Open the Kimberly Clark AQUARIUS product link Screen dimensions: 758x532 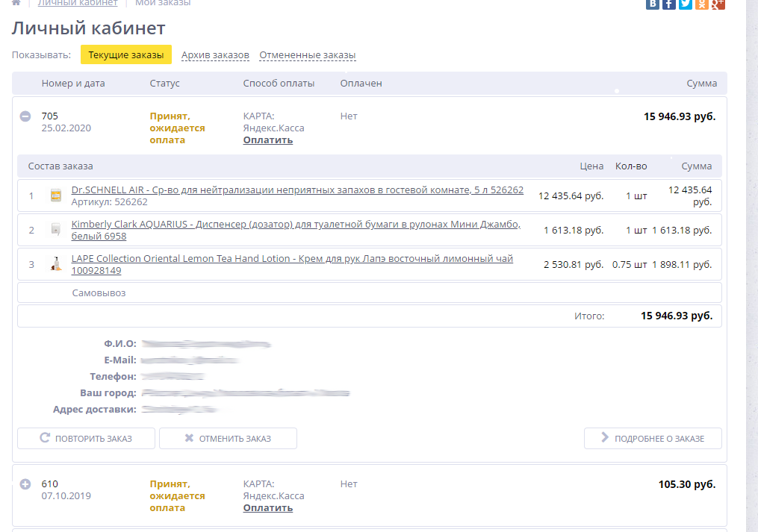(296, 230)
